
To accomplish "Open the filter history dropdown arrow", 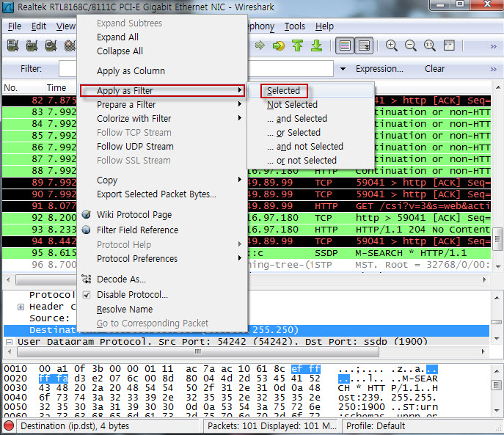I will (343, 69).
